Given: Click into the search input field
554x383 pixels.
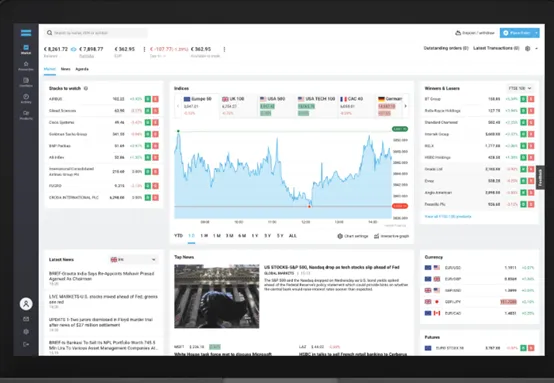Looking at the screenshot, I should tap(96, 33).
